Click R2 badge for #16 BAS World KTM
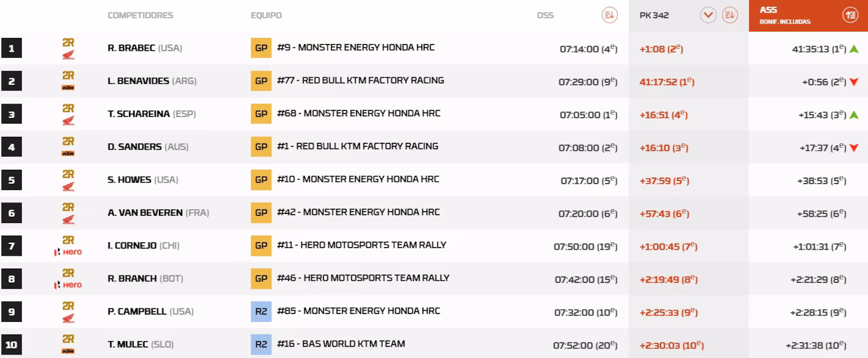 pyautogui.click(x=261, y=344)
